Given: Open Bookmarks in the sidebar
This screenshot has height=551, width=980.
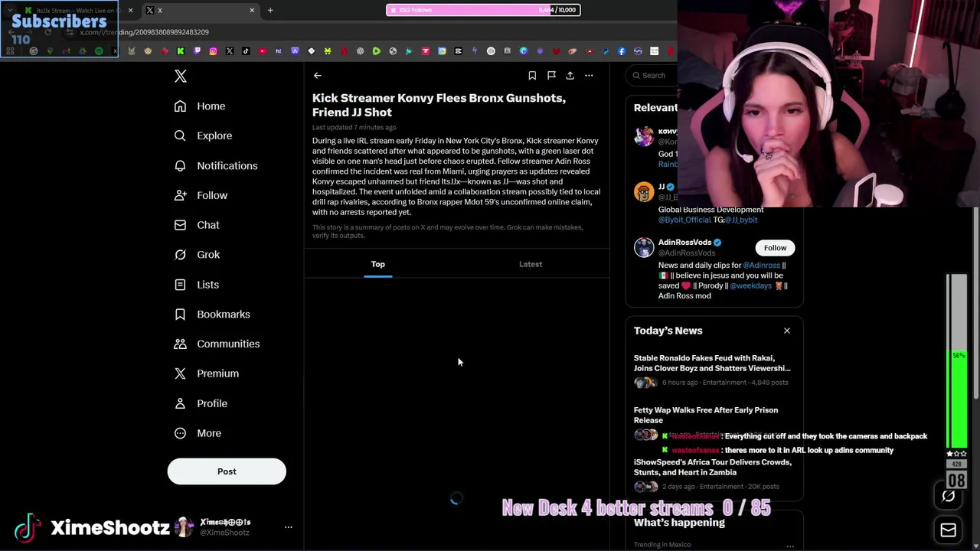Looking at the screenshot, I should [x=212, y=314].
